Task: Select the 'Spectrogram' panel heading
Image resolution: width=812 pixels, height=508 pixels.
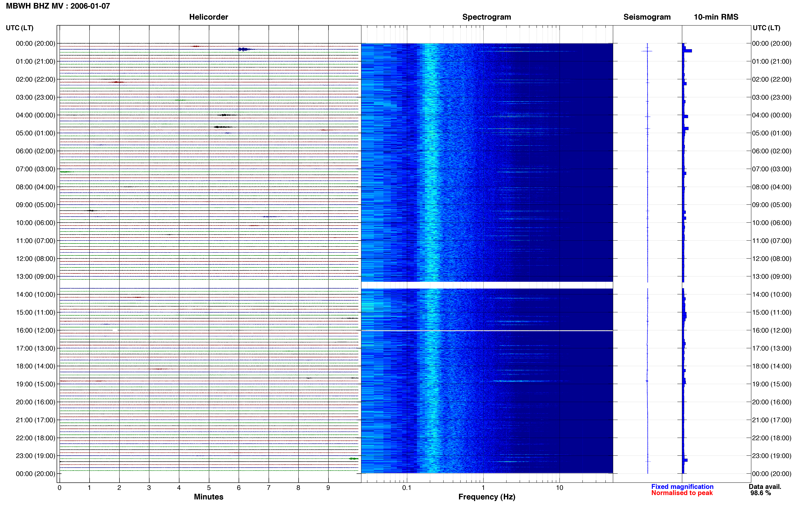Action: (487, 17)
